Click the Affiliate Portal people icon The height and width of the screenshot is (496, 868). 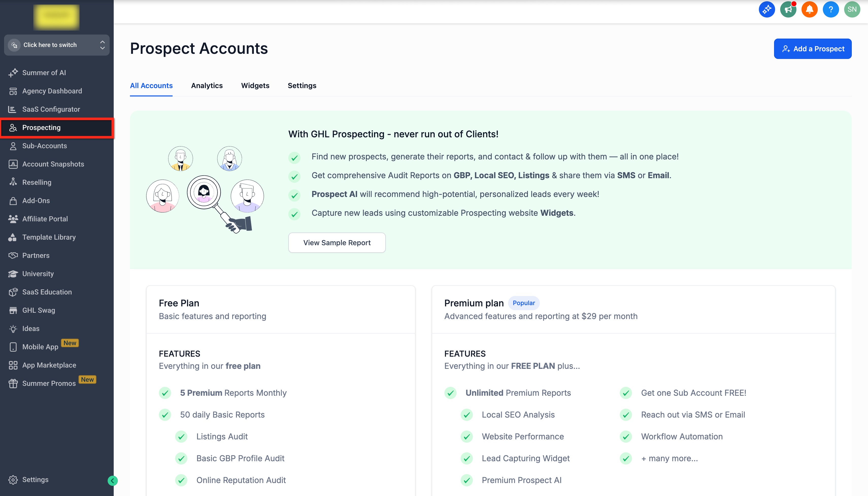click(13, 219)
